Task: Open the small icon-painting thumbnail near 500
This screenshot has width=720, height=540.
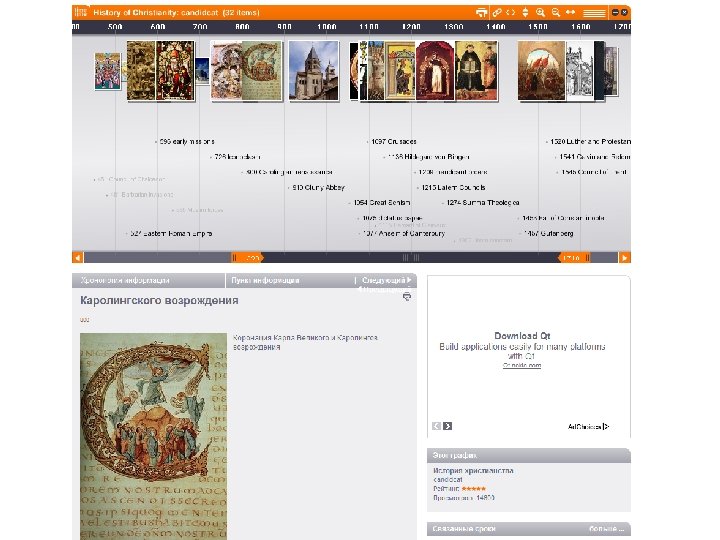Action: pos(107,71)
